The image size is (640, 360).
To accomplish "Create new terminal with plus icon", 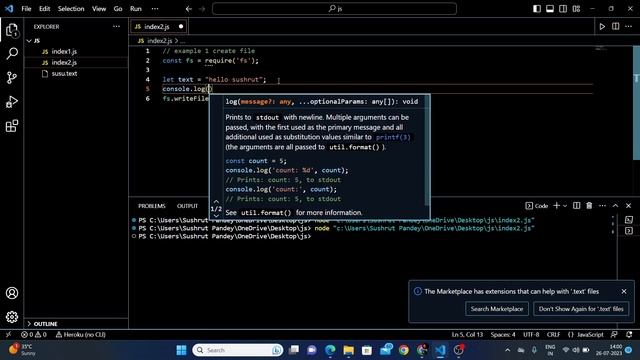I will pos(556,206).
